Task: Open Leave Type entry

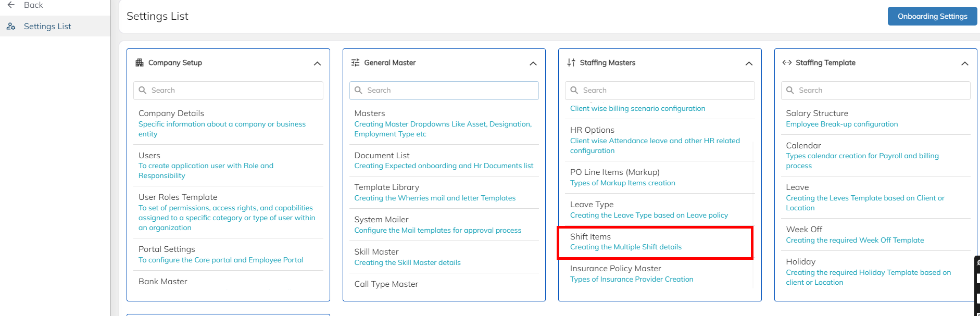Action: coord(592,204)
